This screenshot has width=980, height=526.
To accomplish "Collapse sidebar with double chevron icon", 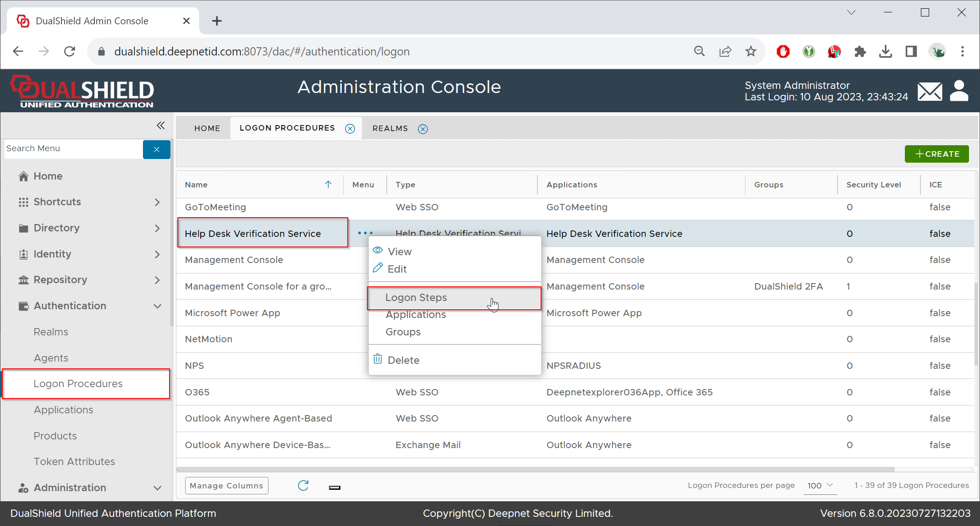I will click(x=160, y=126).
